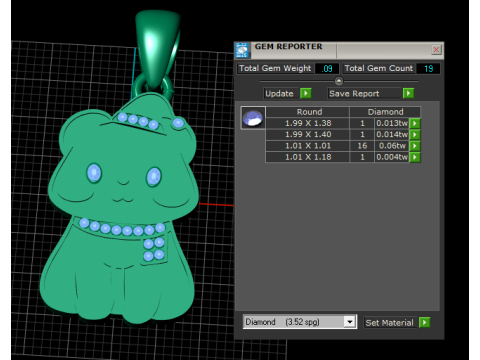This screenshot has width=480, height=360.
Task: Select the pendant's left eye gem
Action: coord(94,173)
